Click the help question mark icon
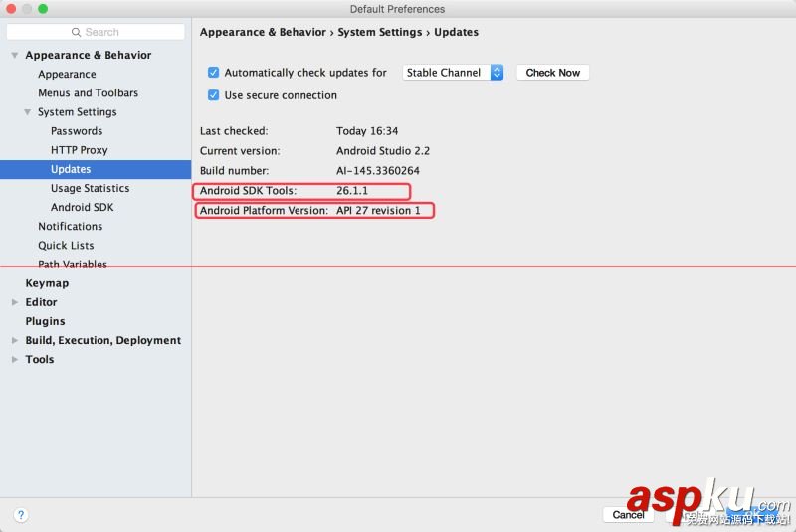Screen dimensions: 796x532 (x=21, y=515)
